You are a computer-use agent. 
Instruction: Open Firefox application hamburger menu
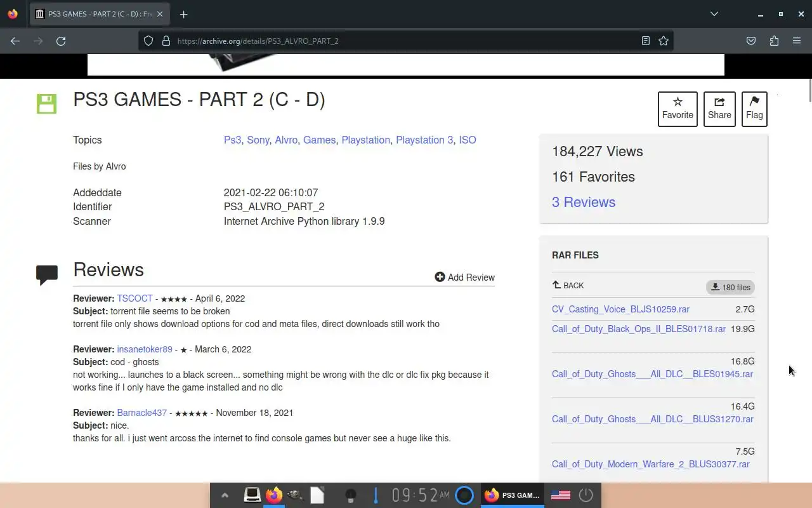point(797,41)
